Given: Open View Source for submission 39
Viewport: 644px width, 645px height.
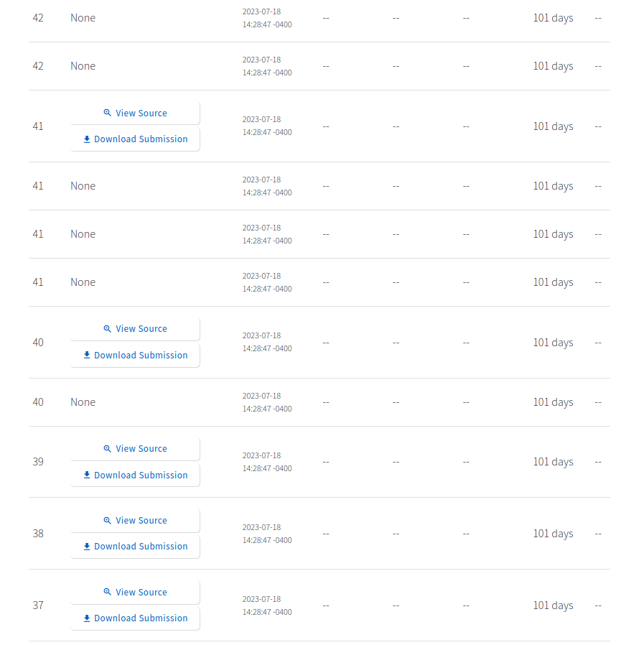Looking at the screenshot, I should (x=135, y=448).
